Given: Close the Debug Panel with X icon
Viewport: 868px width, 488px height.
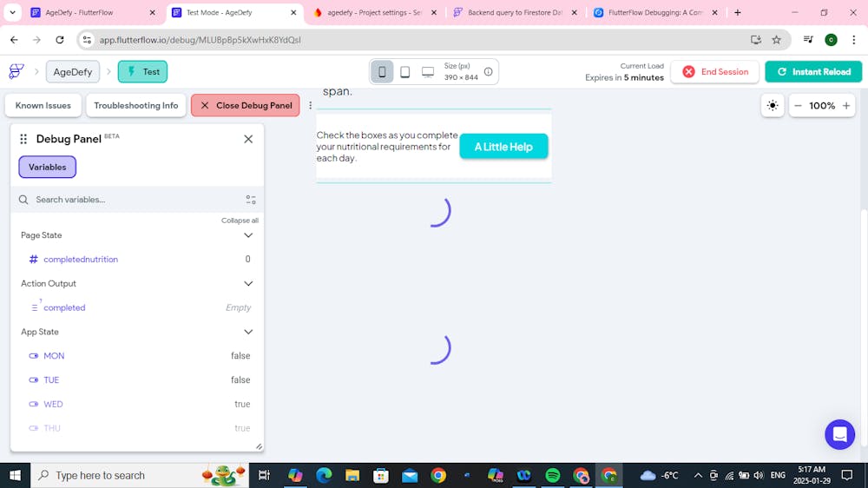Looking at the screenshot, I should (248, 139).
